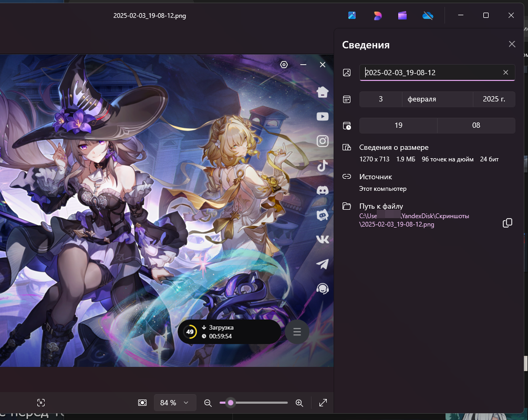
Task: Click the OneDrive cloud icon
Action: pyautogui.click(x=428, y=15)
